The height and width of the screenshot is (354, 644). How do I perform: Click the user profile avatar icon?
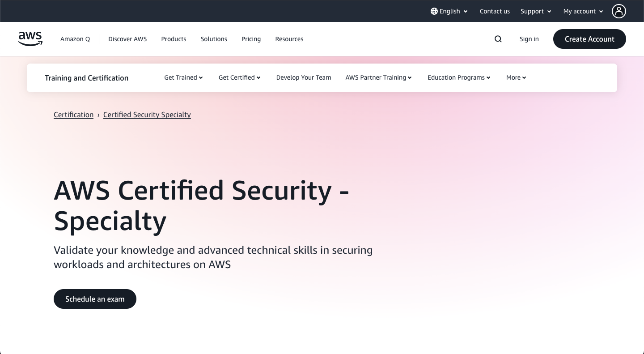[x=619, y=11]
